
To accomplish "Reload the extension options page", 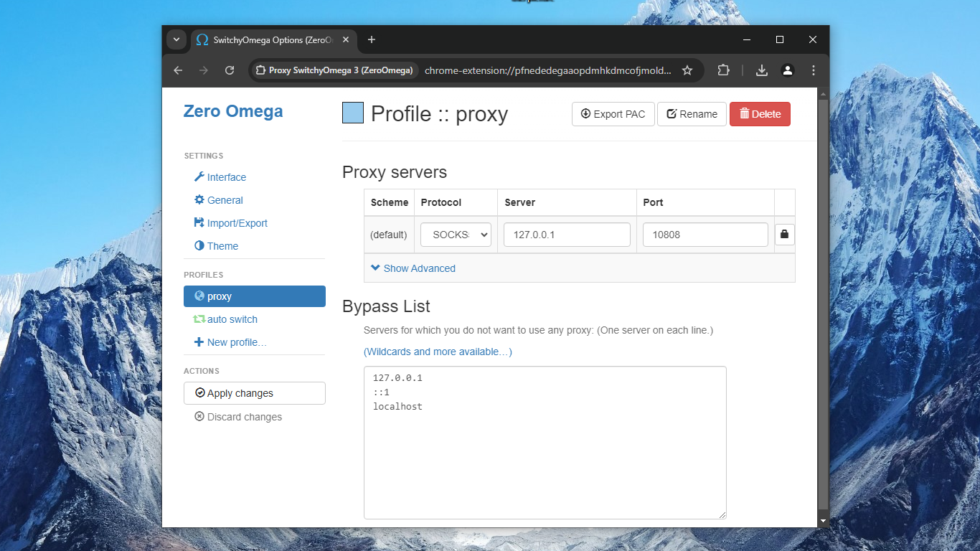I will [230, 70].
